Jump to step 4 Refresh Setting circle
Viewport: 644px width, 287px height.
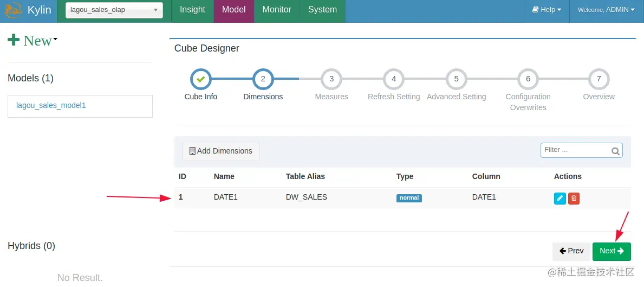(394, 79)
